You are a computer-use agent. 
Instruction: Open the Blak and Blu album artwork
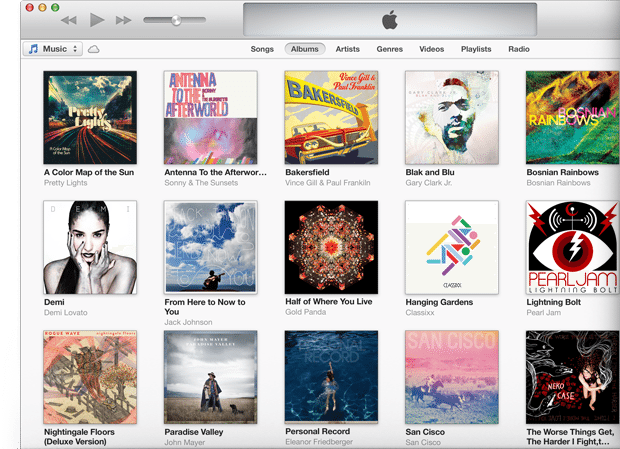click(452, 117)
